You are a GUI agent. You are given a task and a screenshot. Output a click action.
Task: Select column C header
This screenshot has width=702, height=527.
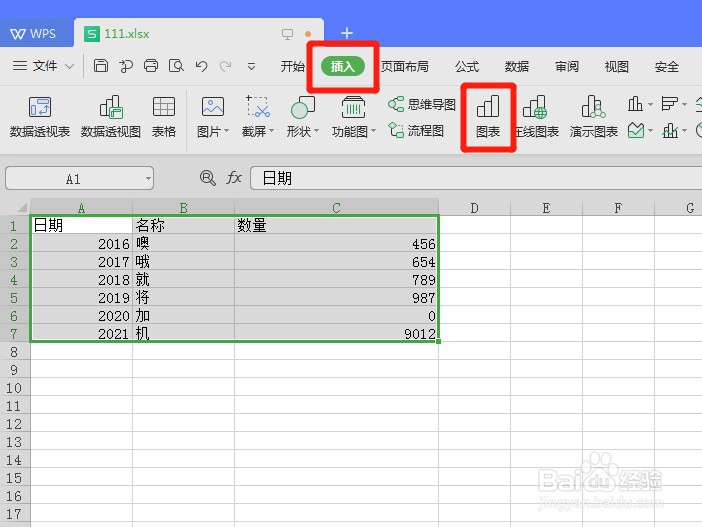(x=336, y=207)
